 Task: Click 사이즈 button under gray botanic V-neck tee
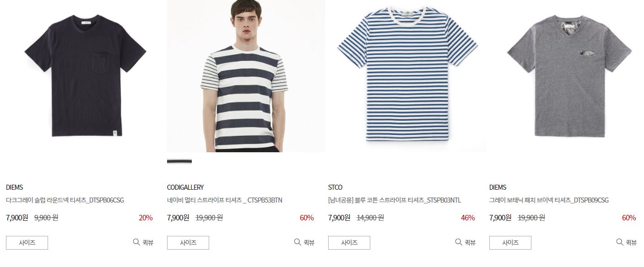[510, 243]
